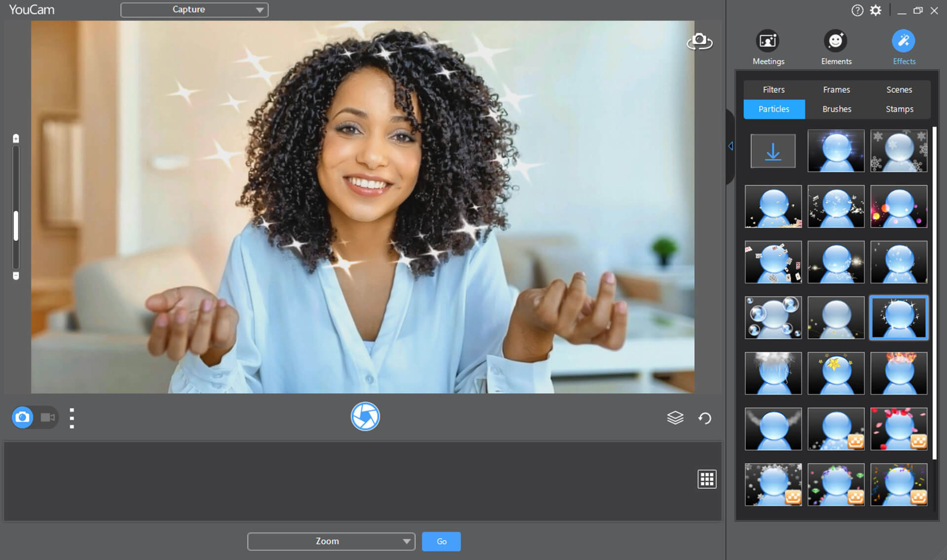Click the photo capture shutter button

pyautogui.click(x=365, y=417)
